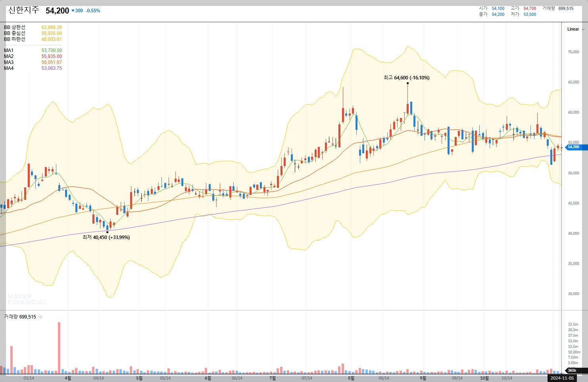Image resolution: width=588 pixels, height=382 pixels.
Task: Click the 10월 month label
Action: [x=484, y=378]
